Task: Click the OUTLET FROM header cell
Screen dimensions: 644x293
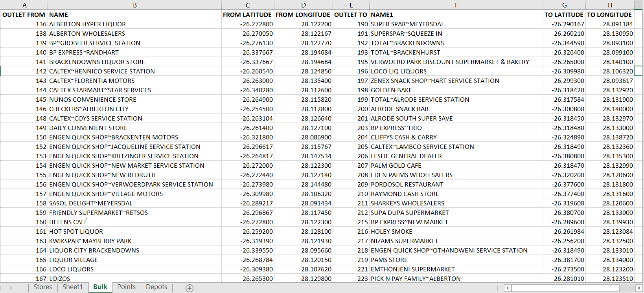Action: 24,15
